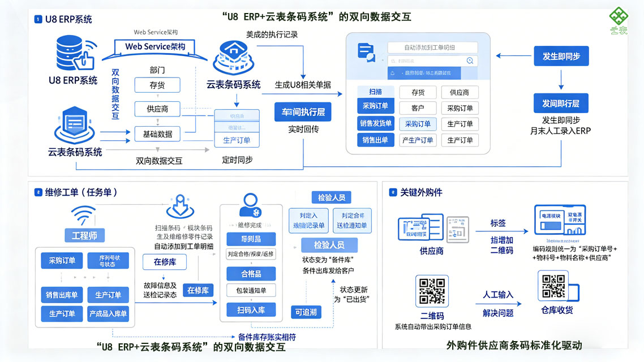The height and width of the screenshot is (362, 644).
Task: Click the 产成品入库单 box
Action: pos(108,313)
